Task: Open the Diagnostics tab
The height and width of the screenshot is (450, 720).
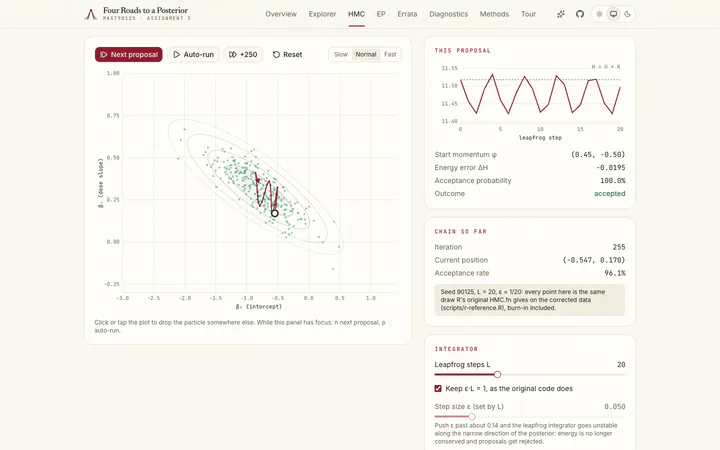Action: coord(449,14)
